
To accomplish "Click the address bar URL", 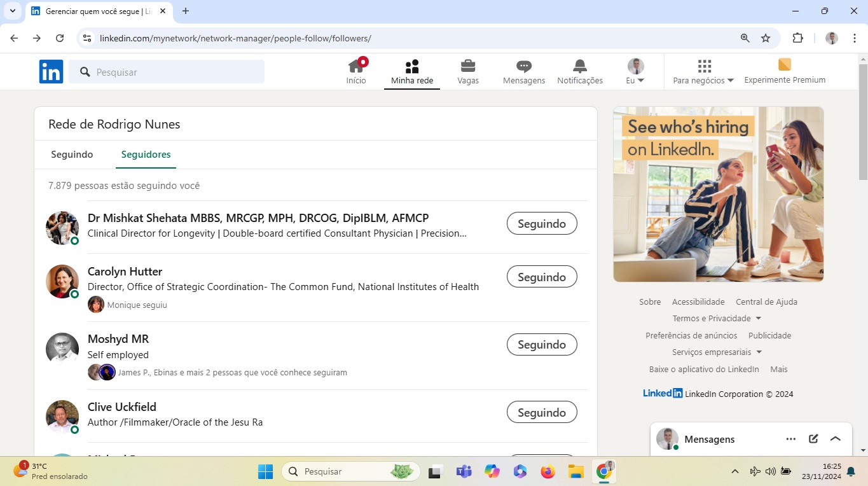I will click(x=235, y=38).
